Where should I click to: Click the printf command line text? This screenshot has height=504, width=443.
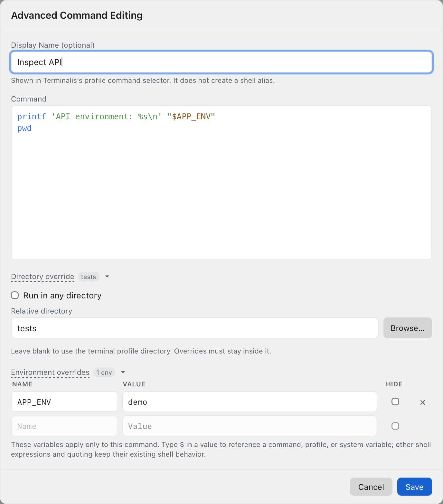coord(116,116)
